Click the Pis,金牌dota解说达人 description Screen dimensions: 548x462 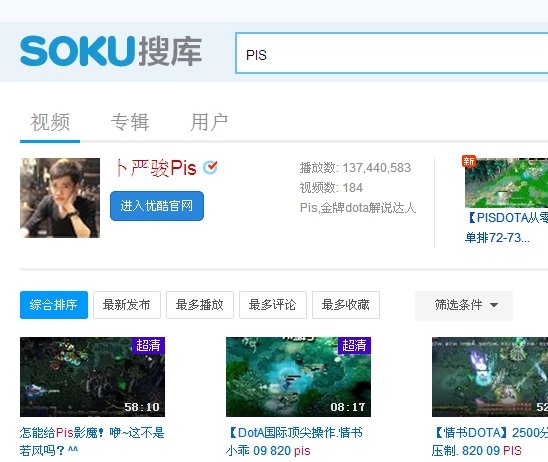[358, 208]
